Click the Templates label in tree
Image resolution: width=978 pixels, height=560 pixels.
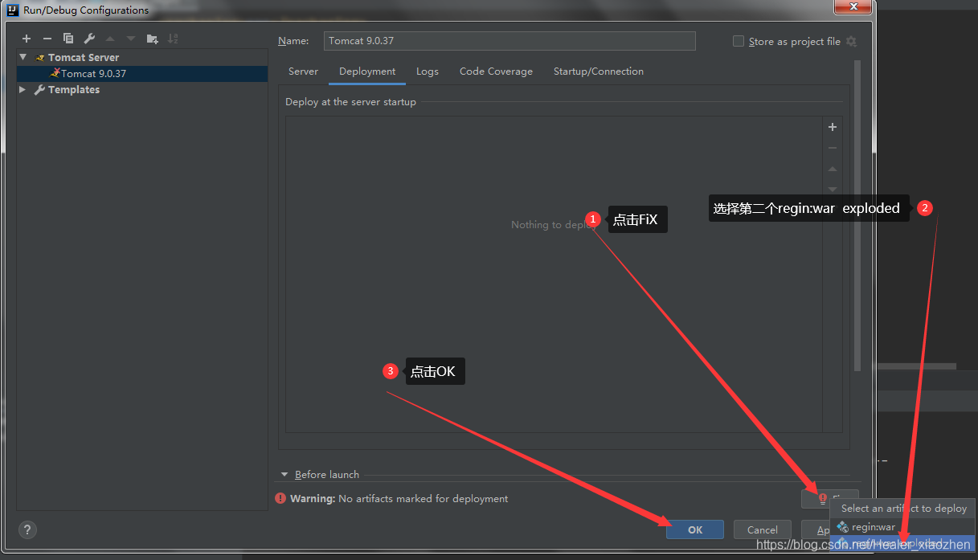coord(74,90)
